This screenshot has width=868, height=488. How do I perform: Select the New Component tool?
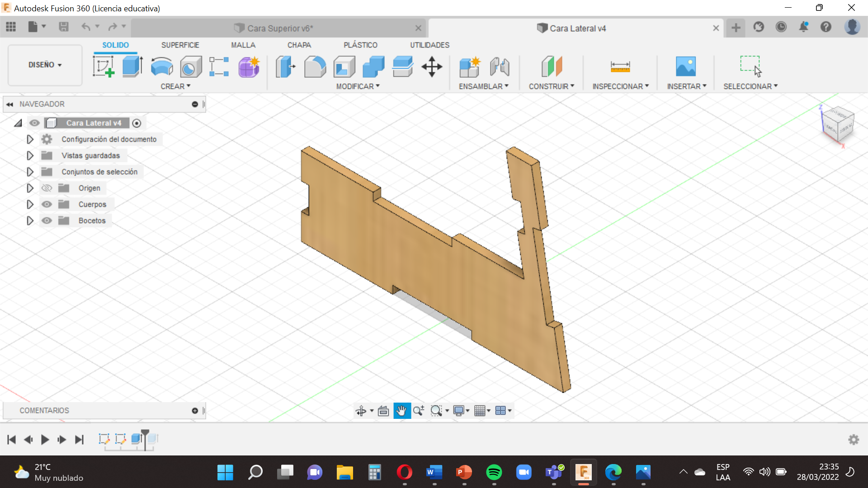(470, 67)
